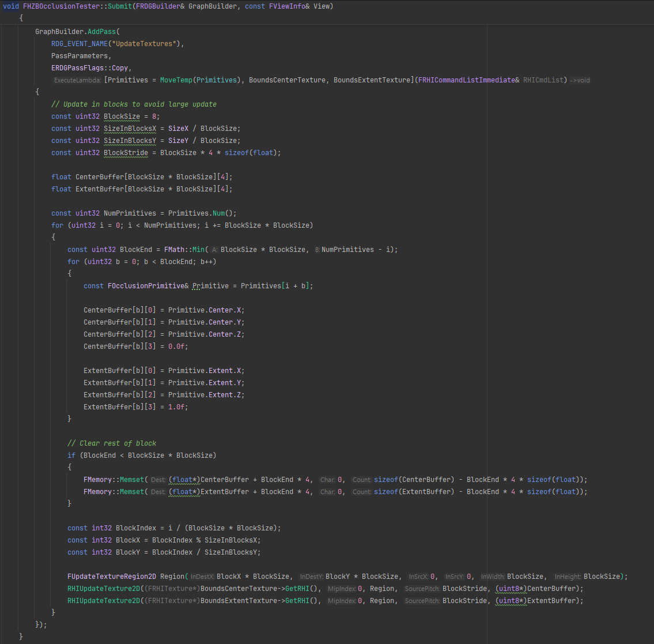Screen dimensions: 654x644
Task: Click the b++ loop increment
Action: click(x=206, y=262)
